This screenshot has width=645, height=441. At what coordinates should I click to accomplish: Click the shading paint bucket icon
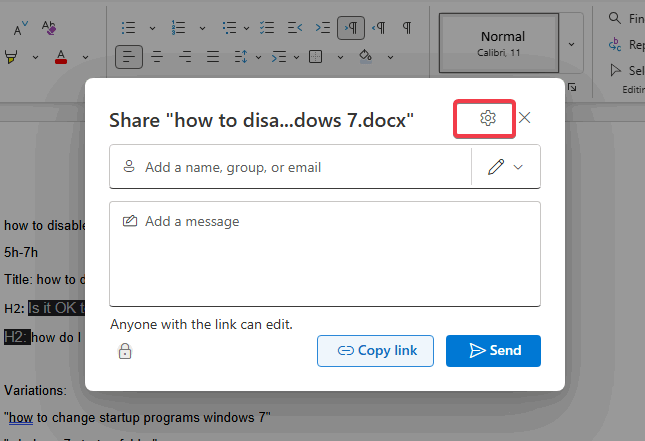[x=365, y=56]
